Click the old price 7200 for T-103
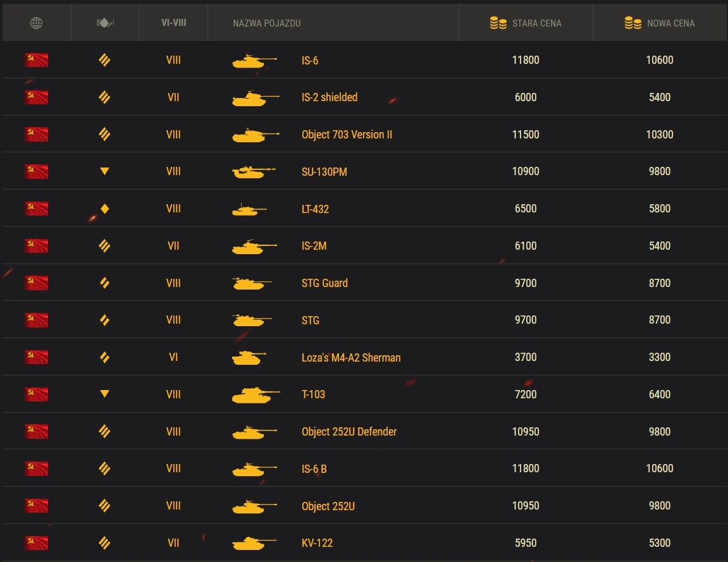The width and height of the screenshot is (728, 562). [526, 394]
